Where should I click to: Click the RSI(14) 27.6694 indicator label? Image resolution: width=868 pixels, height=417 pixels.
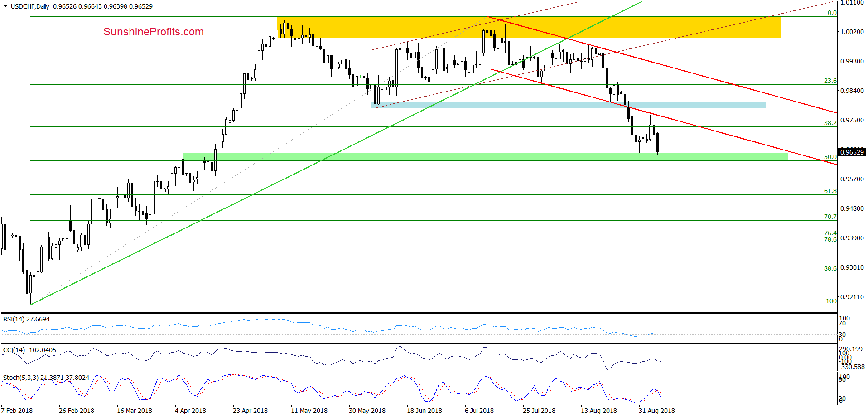(27, 319)
